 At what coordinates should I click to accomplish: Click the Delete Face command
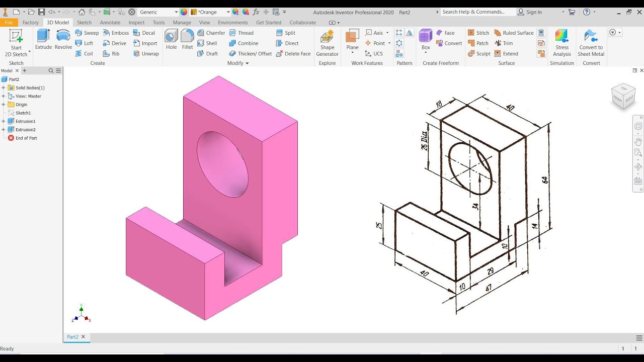coord(293,54)
